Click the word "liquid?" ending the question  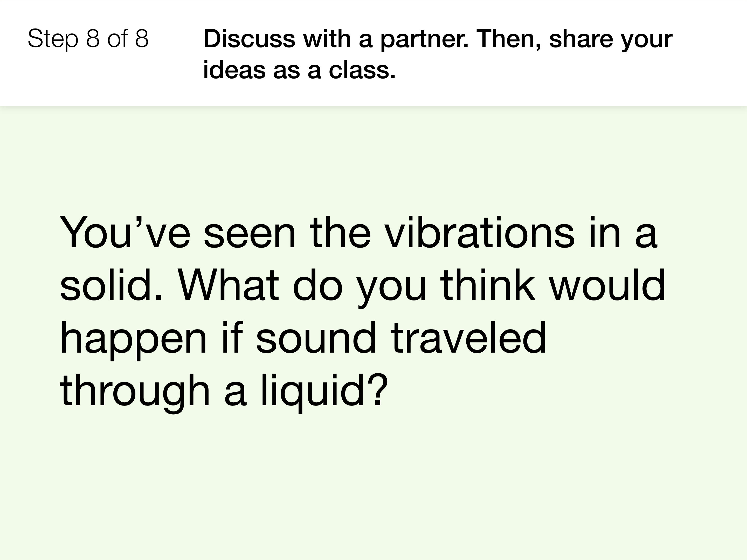[x=324, y=393]
